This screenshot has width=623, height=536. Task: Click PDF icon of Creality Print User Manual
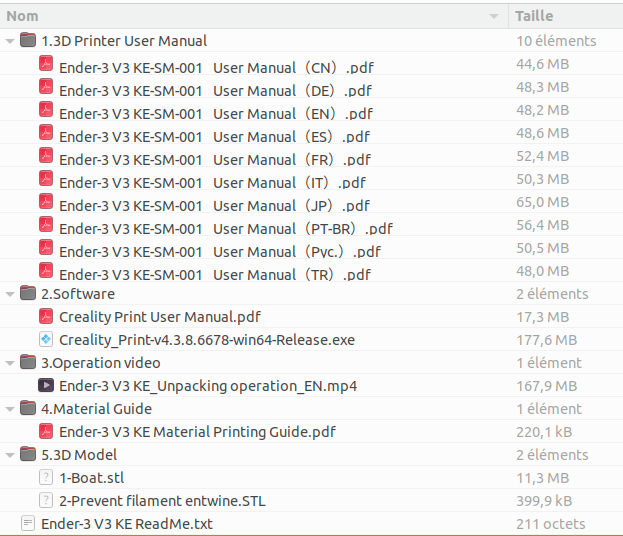point(46,316)
